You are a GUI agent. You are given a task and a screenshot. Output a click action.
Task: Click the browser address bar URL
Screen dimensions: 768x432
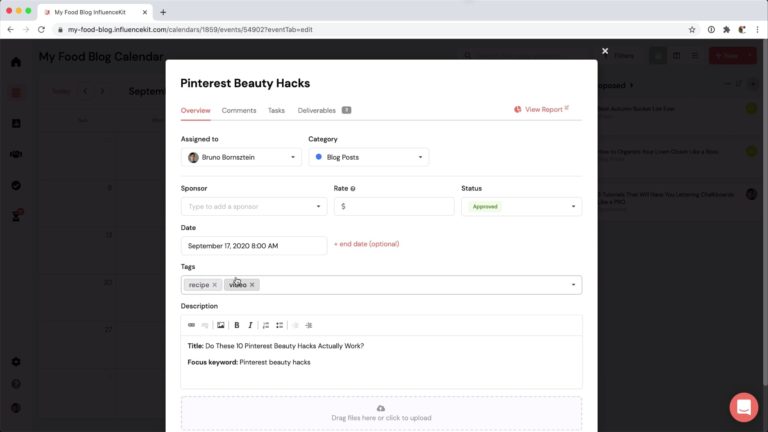click(x=190, y=29)
